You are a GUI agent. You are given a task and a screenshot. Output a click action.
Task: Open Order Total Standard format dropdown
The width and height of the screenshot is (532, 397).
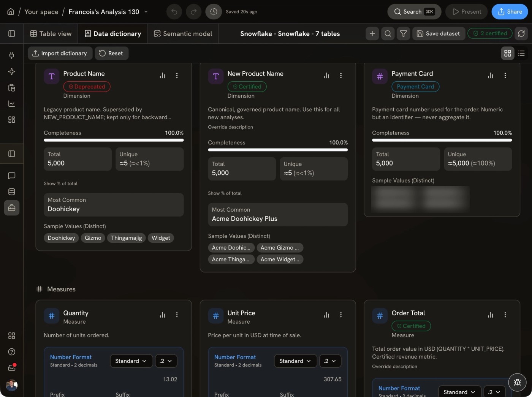tap(459, 392)
